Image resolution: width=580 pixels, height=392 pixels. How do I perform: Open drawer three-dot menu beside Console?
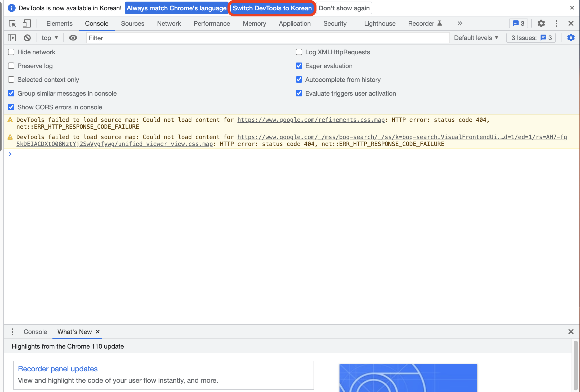pos(12,332)
